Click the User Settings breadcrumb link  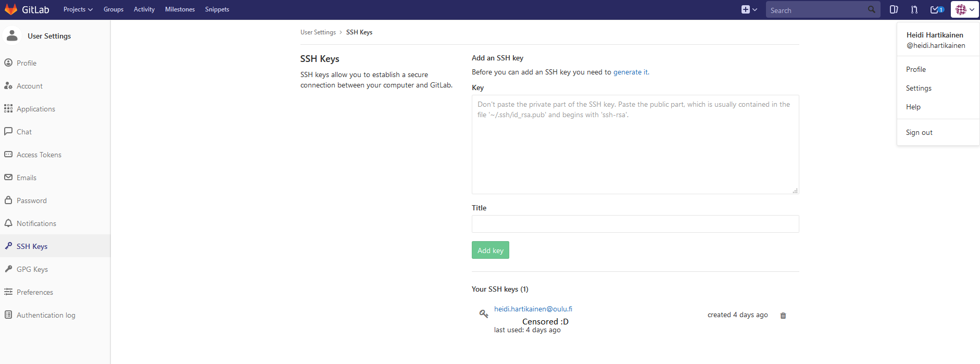(x=318, y=32)
